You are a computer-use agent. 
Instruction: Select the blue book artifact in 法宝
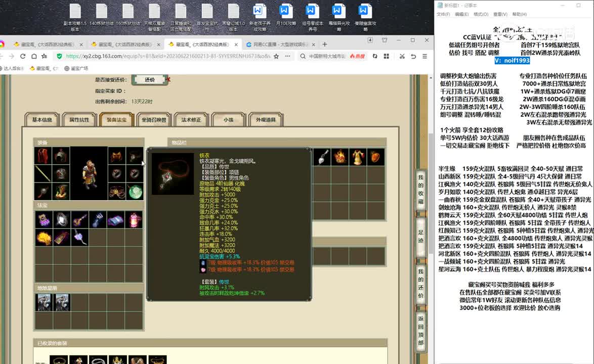point(116,220)
